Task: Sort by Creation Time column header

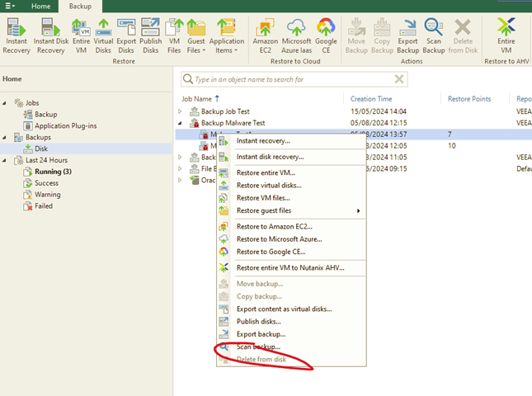Action: click(x=371, y=99)
